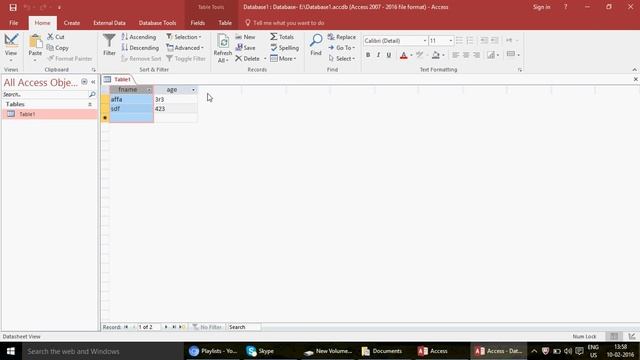Screen dimensions: 640x360
Task: Go to next record arrow
Action: coord(166,327)
